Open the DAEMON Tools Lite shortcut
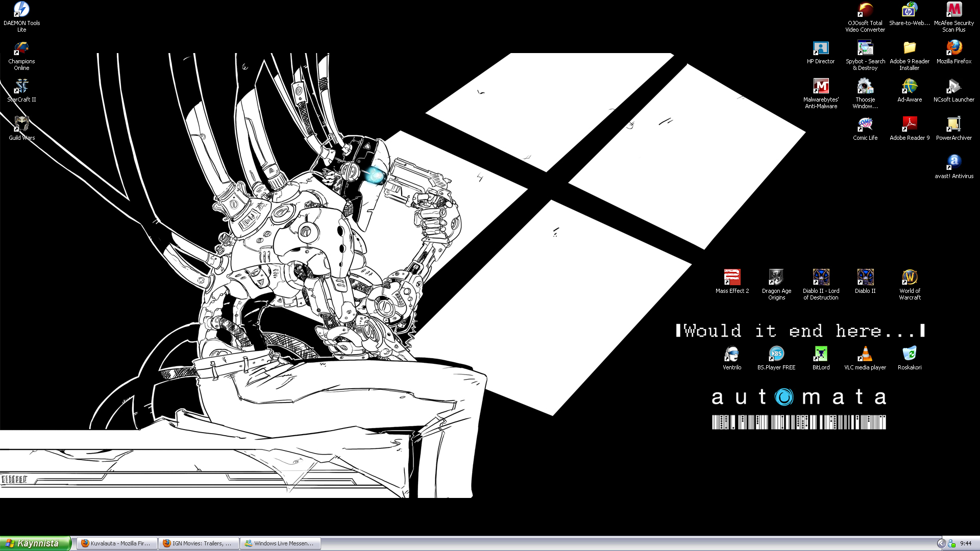Viewport: 980px width, 551px height. 21,10
